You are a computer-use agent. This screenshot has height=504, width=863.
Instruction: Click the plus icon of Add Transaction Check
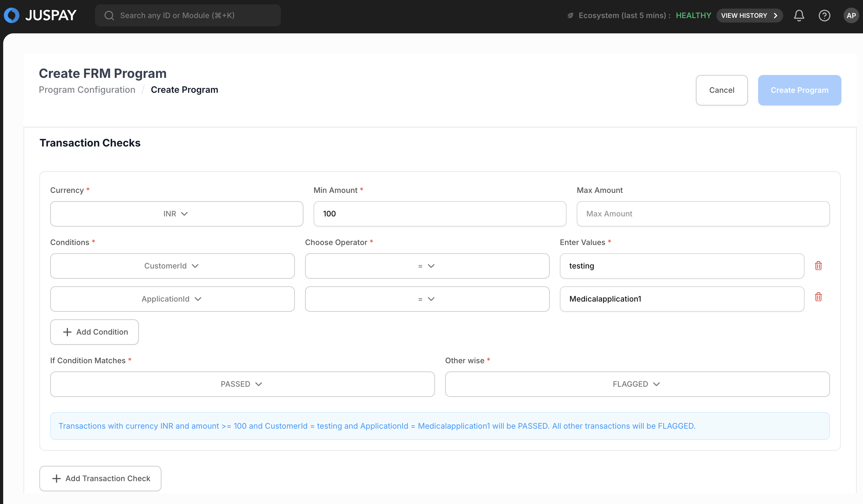pos(57,478)
